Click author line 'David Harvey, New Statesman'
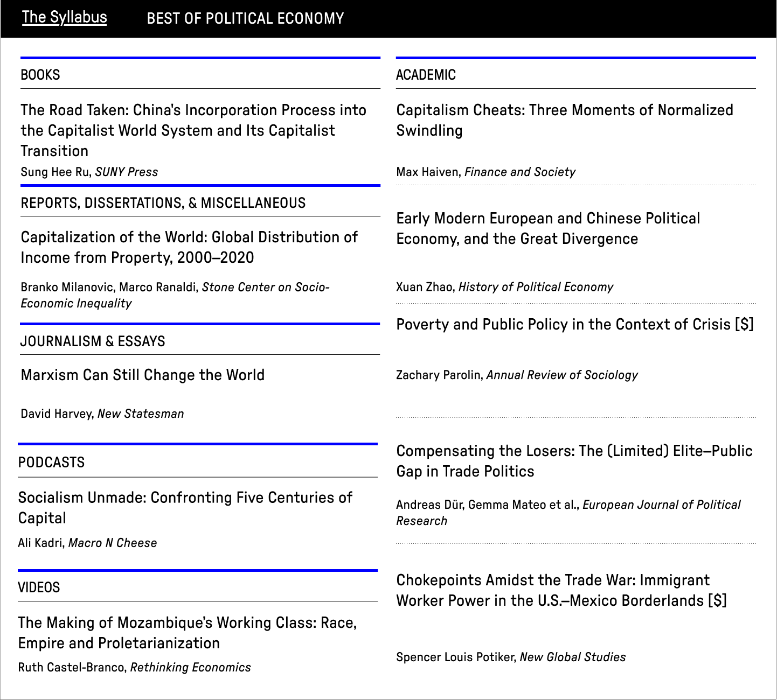777x700 pixels. 102,414
